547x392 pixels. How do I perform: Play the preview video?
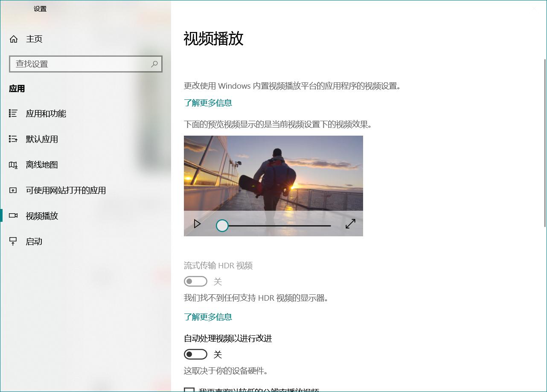pos(197,223)
